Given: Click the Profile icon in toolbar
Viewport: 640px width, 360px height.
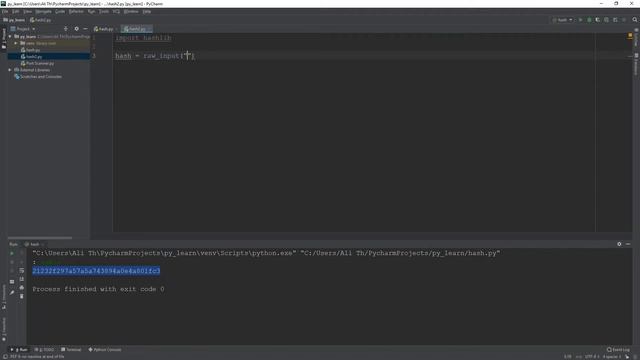Looking at the screenshot, I should pos(606,20).
